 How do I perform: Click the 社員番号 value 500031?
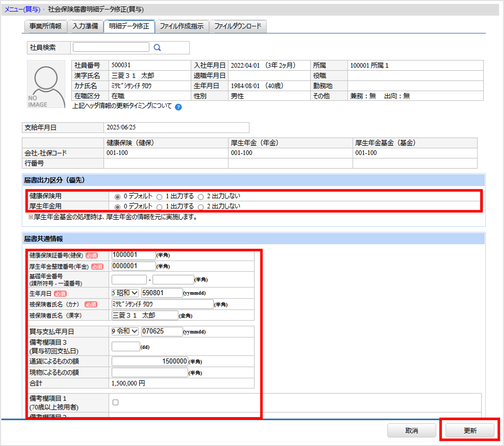coord(121,65)
